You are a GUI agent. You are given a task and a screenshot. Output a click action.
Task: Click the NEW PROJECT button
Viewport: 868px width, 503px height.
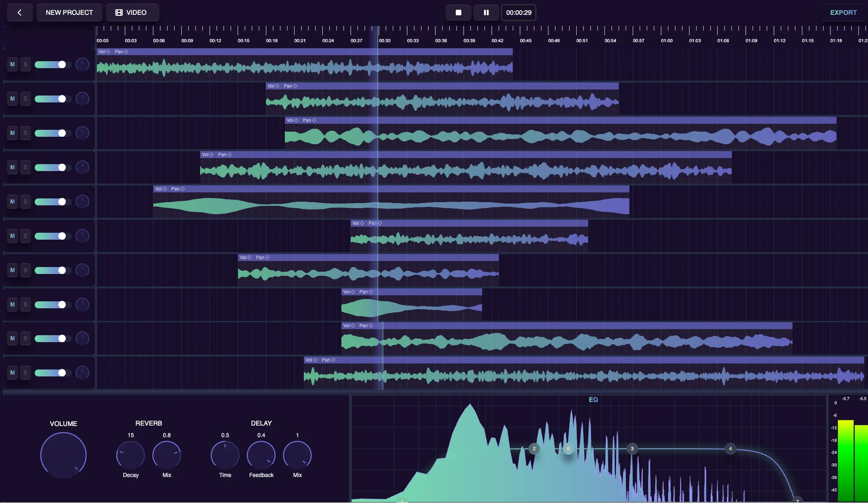pyautogui.click(x=69, y=13)
